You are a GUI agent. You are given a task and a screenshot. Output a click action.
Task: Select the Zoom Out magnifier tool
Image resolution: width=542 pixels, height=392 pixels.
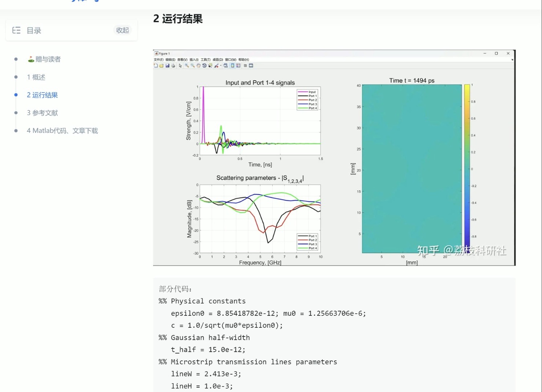[x=192, y=66]
